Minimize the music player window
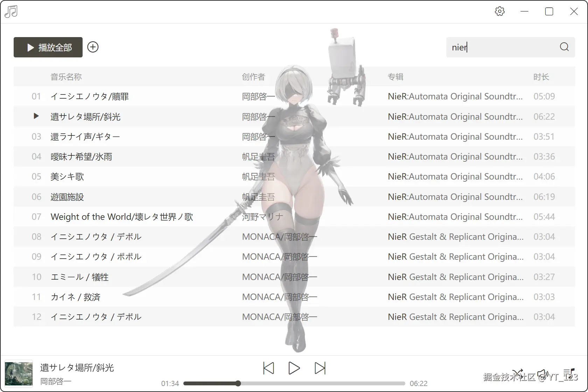 (x=524, y=12)
